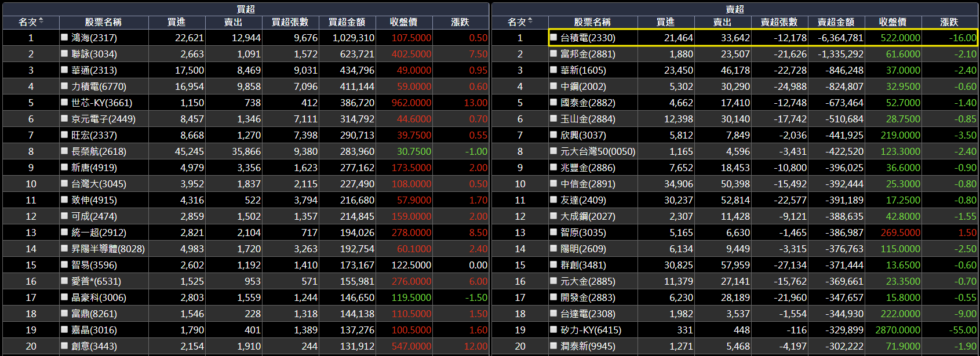This screenshot has height=356, width=980.
Task: Open stock 統一超(2912)
Action: (99, 233)
